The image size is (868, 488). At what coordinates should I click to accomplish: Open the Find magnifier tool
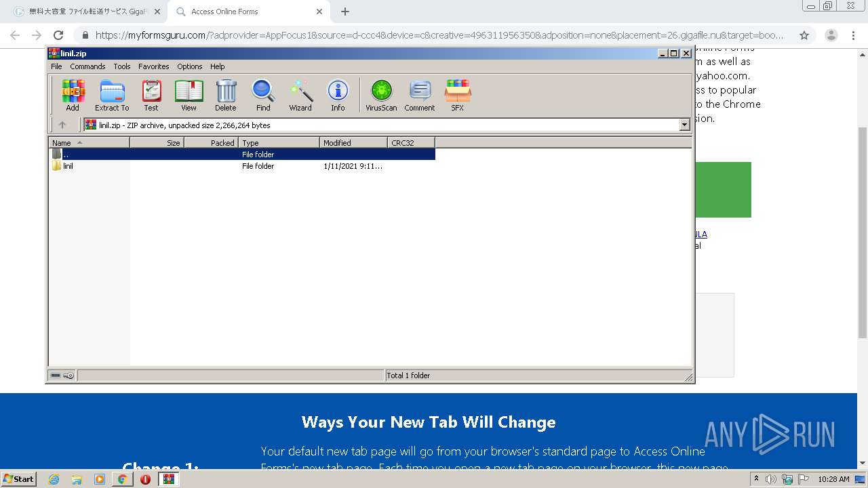[x=263, y=95]
